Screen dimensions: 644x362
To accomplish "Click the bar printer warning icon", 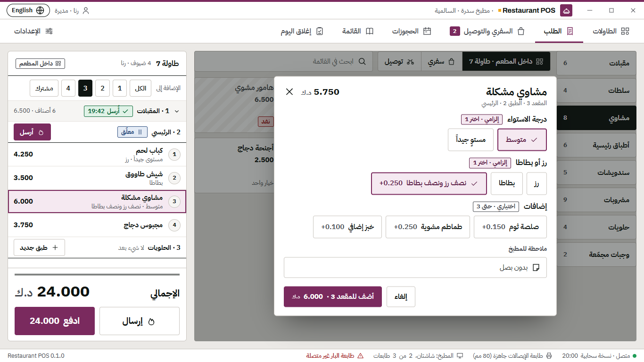I will pos(361,356).
